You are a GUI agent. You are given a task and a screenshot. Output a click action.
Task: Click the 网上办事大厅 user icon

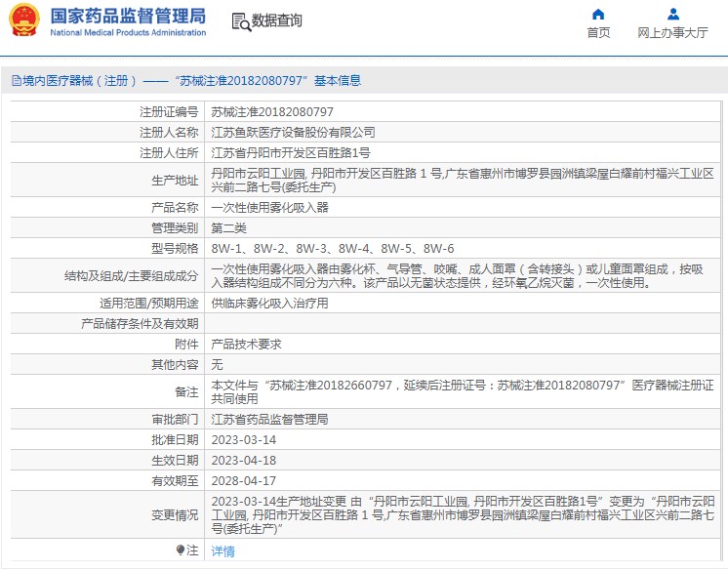[x=672, y=15]
